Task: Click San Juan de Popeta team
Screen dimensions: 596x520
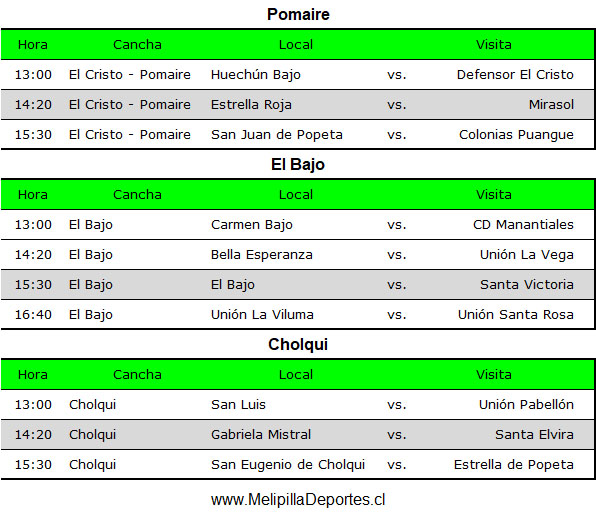Action: (x=277, y=135)
